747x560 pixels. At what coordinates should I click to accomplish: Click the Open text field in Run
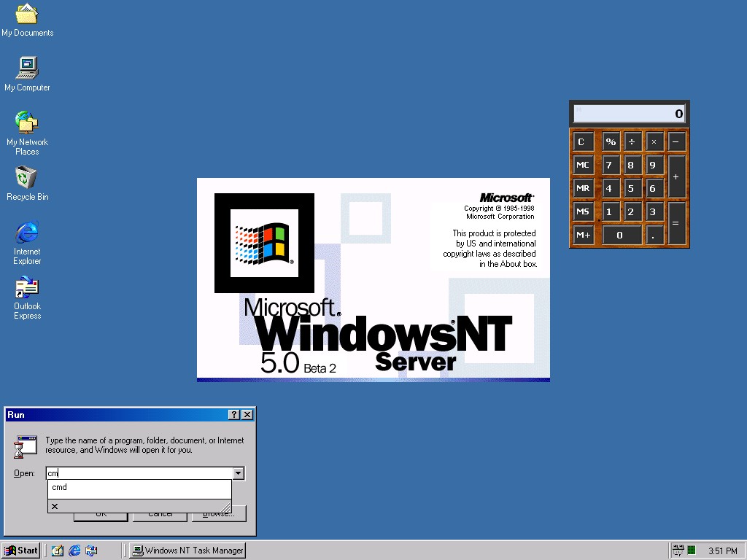tap(139, 472)
